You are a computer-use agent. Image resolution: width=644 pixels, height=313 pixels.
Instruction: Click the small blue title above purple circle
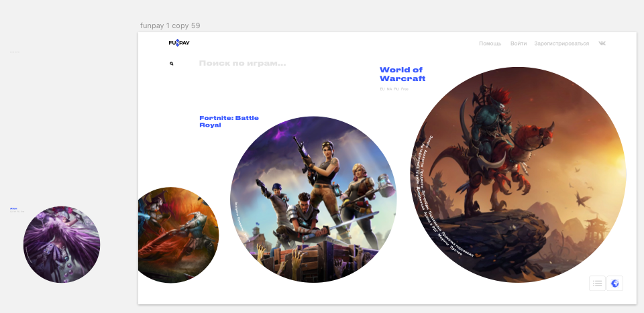click(13, 208)
